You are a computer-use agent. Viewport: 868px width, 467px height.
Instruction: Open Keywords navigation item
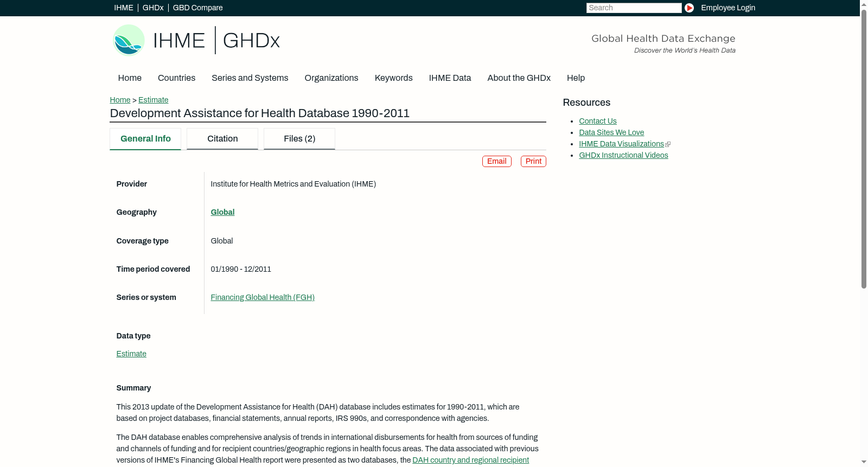pos(394,78)
